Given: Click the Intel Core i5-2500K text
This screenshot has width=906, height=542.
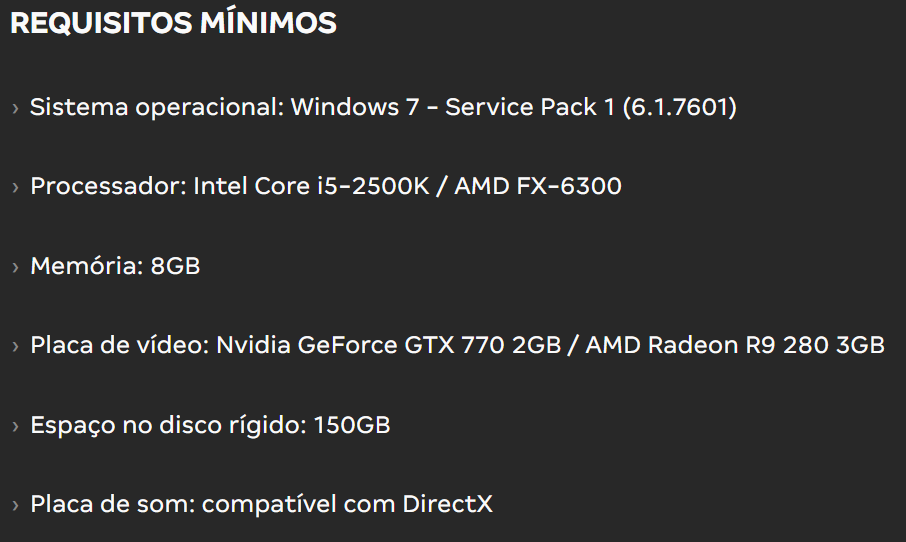Looking at the screenshot, I should point(311,186).
